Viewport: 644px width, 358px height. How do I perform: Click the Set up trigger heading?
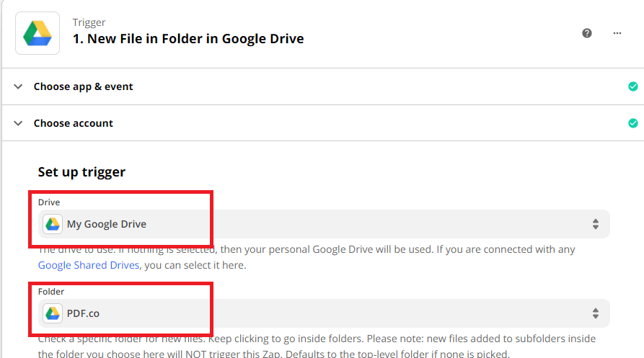pyautogui.click(x=81, y=171)
